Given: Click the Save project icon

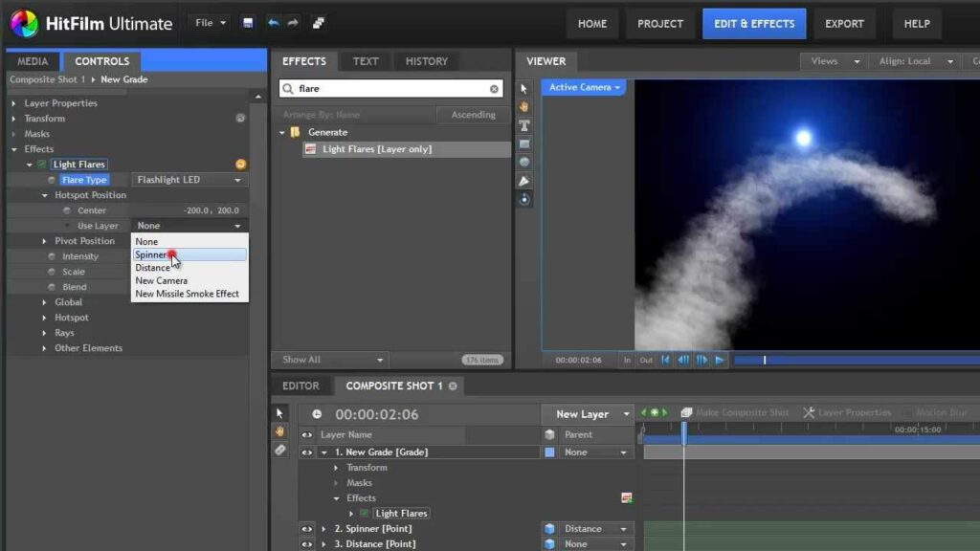Looking at the screenshot, I should tap(247, 21).
